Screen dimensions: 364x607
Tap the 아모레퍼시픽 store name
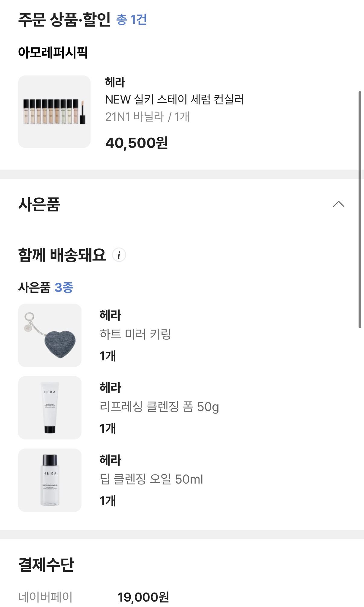click(53, 53)
